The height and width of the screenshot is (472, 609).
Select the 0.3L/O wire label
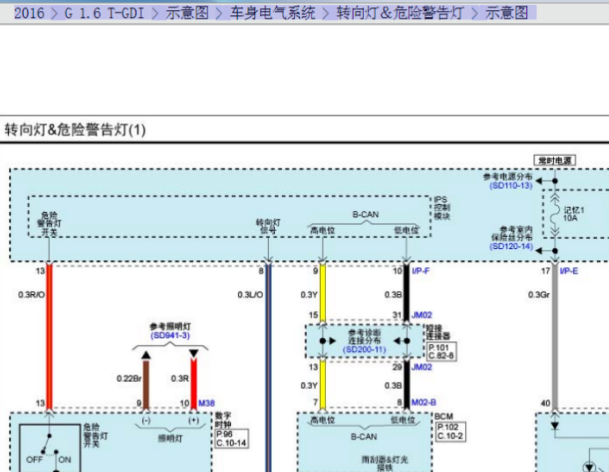click(x=250, y=295)
